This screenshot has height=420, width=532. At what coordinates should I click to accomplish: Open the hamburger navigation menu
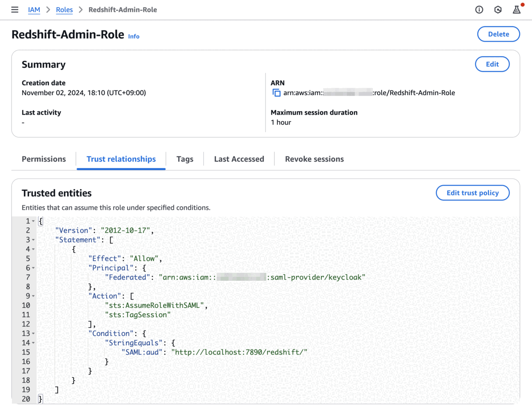[15, 10]
